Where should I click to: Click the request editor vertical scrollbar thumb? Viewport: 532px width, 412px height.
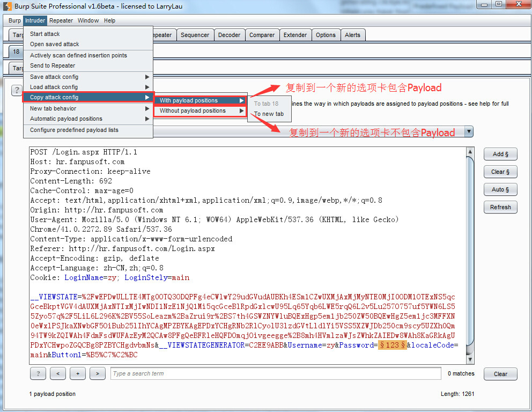click(470, 251)
